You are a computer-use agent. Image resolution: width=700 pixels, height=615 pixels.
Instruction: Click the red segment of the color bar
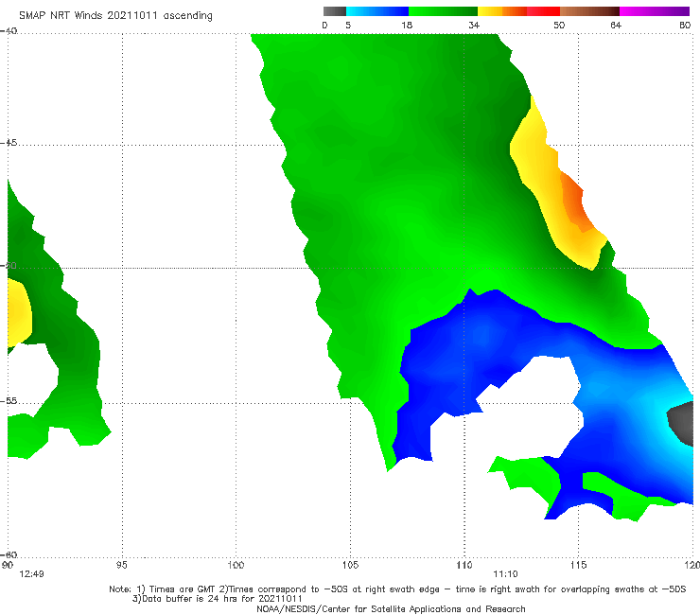pos(544,11)
